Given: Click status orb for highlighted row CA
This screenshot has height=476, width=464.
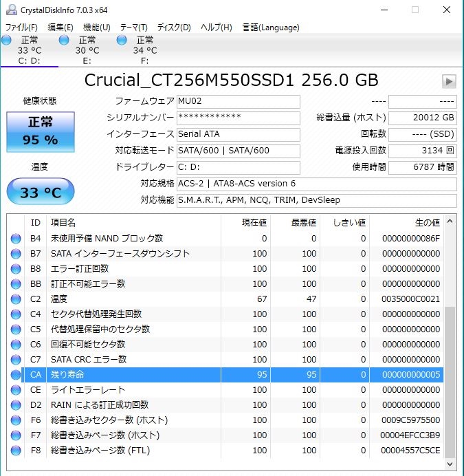Looking at the screenshot, I should [x=16, y=375].
